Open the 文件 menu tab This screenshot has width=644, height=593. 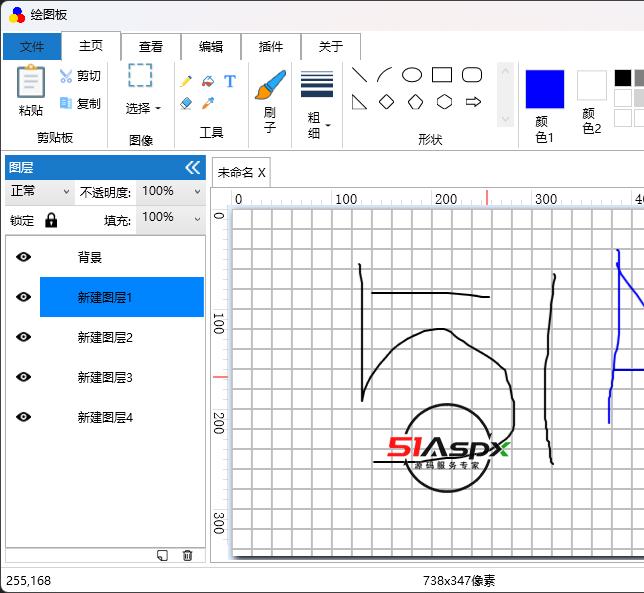click(x=32, y=46)
